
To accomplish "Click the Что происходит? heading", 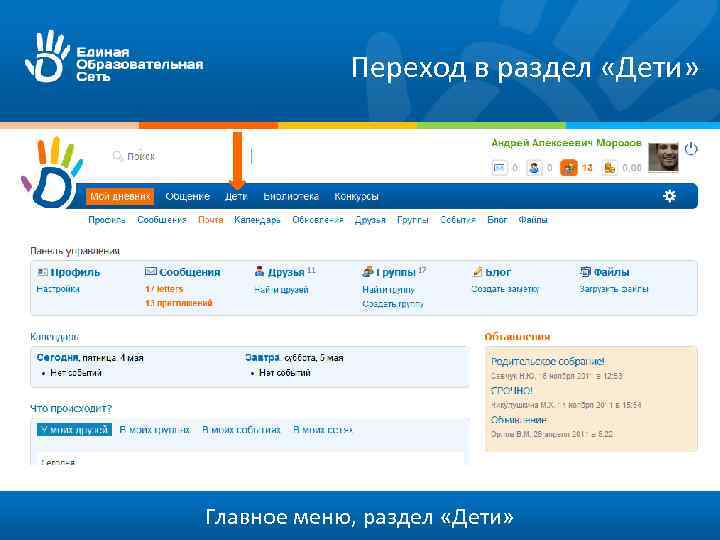I will tap(71, 408).
